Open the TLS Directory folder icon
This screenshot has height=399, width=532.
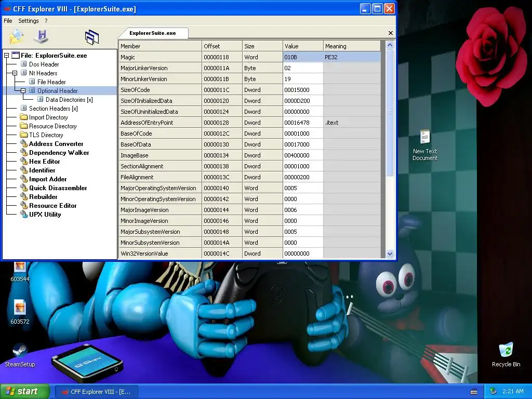[x=24, y=135]
